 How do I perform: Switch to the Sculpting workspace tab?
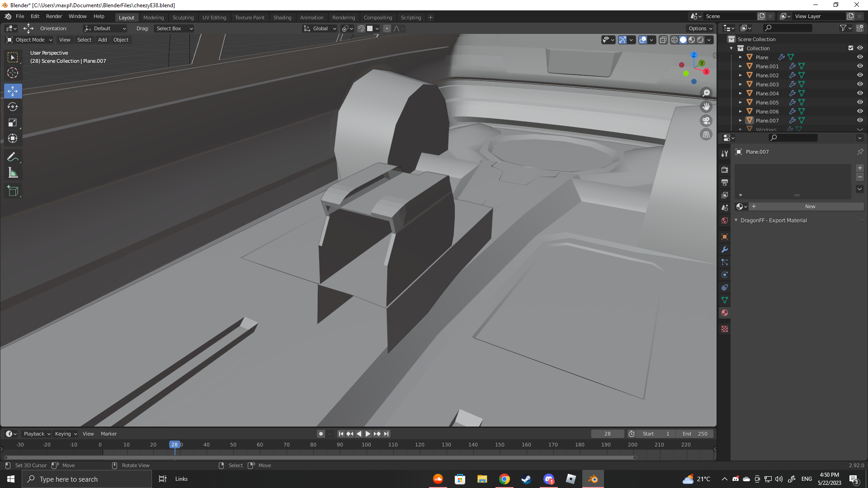coord(183,18)
